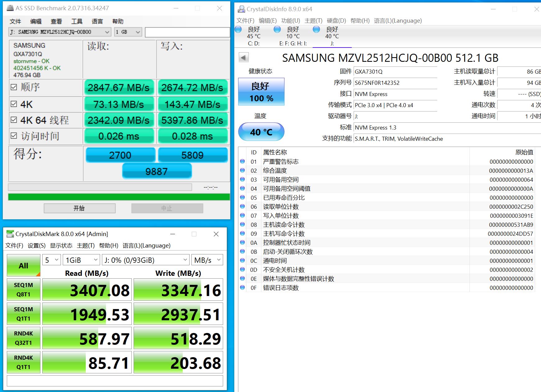The image size is (541, 392).
Task: Close the CrystalDiskMark window
Action: click(x=216, y=234)
